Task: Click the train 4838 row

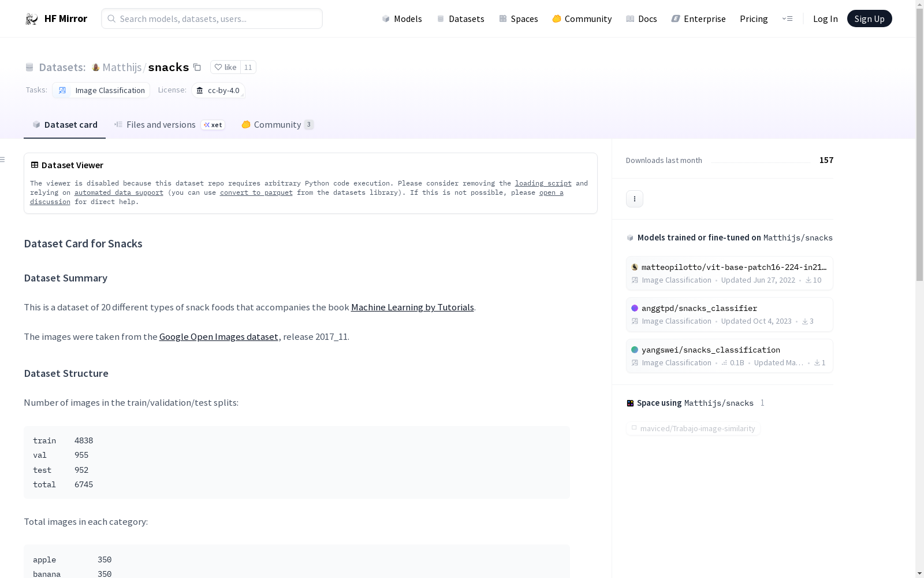Action: [63, 440]
